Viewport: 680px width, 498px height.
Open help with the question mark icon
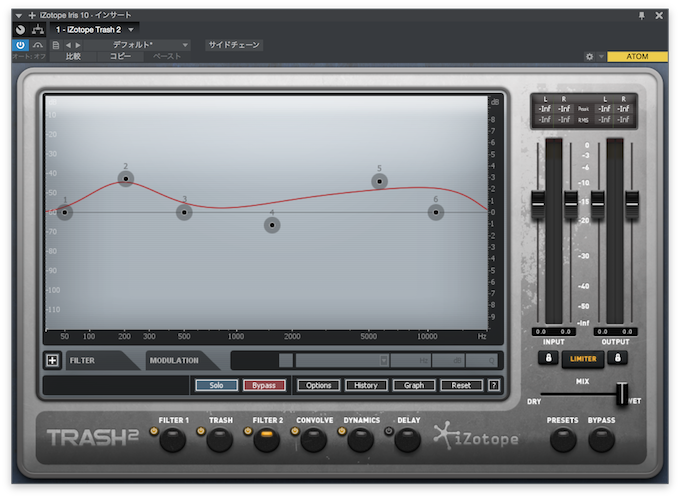[x=494, y=385]
